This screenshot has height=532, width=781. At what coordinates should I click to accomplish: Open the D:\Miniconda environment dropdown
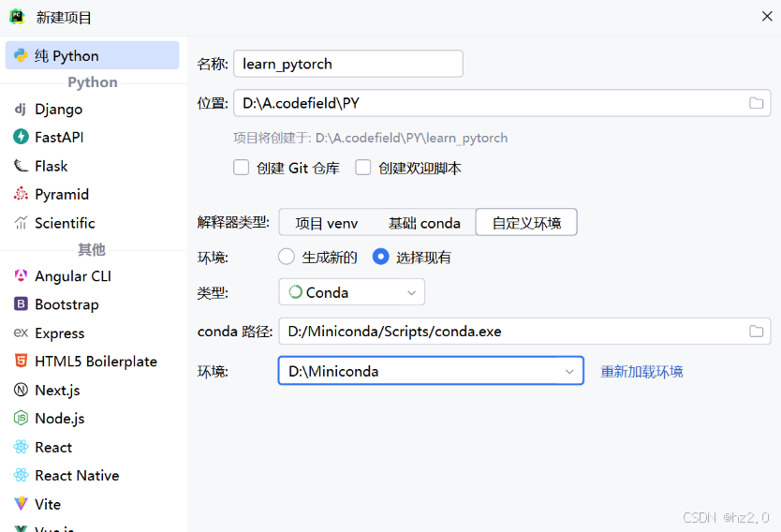click(x=431, y=371)
